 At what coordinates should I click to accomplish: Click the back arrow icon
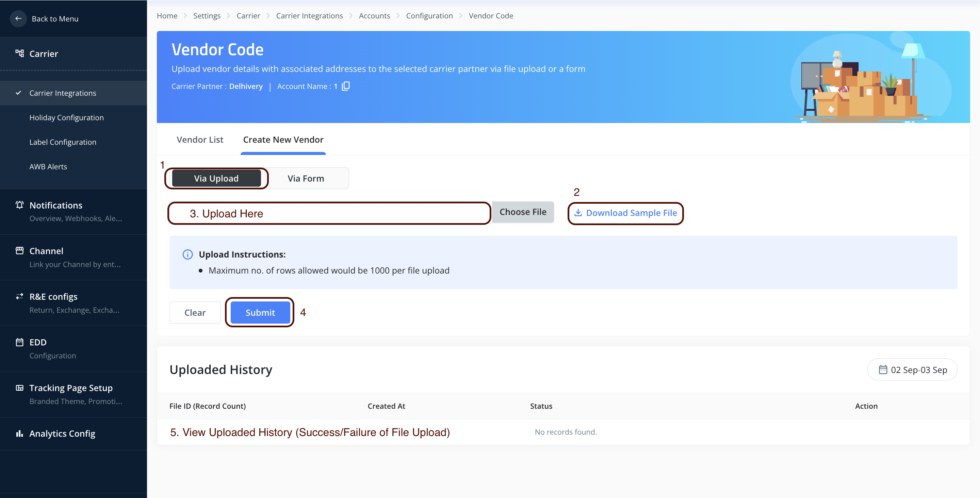tap(18, 19)
